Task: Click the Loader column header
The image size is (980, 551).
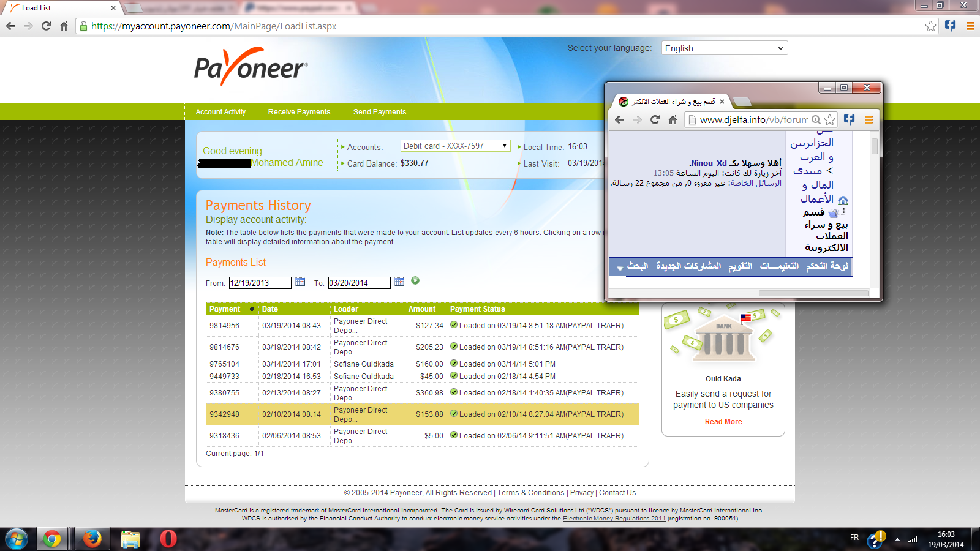Action: pyautogui.click(x=367, y=309)
